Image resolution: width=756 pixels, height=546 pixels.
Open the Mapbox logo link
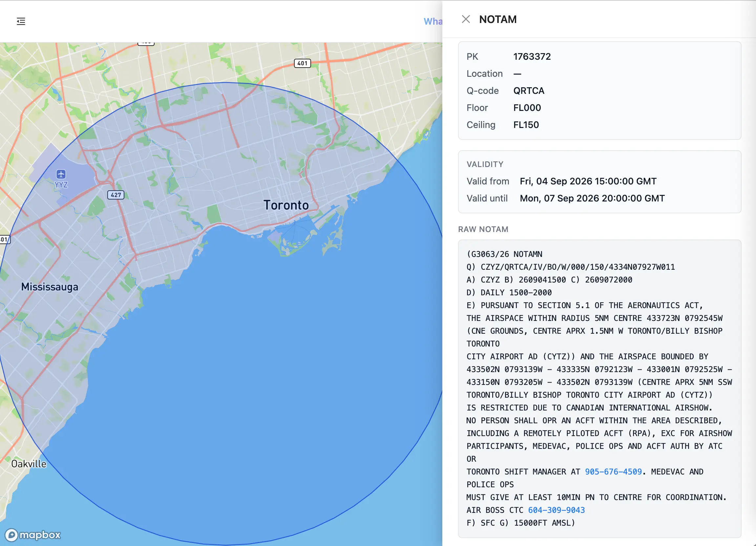point(33,535)
